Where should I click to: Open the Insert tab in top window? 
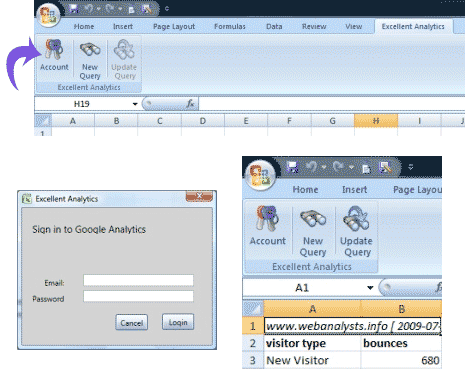click(123, 27)
